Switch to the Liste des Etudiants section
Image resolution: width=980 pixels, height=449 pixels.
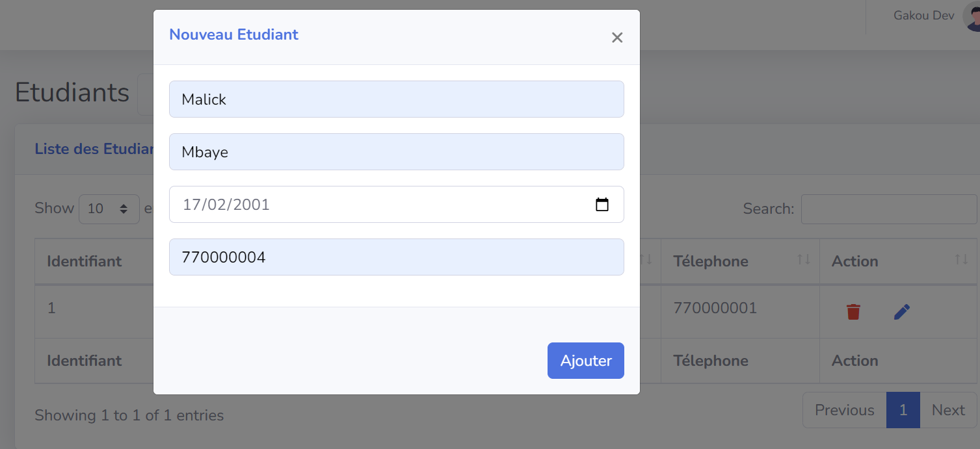click(x=95, y=149)
